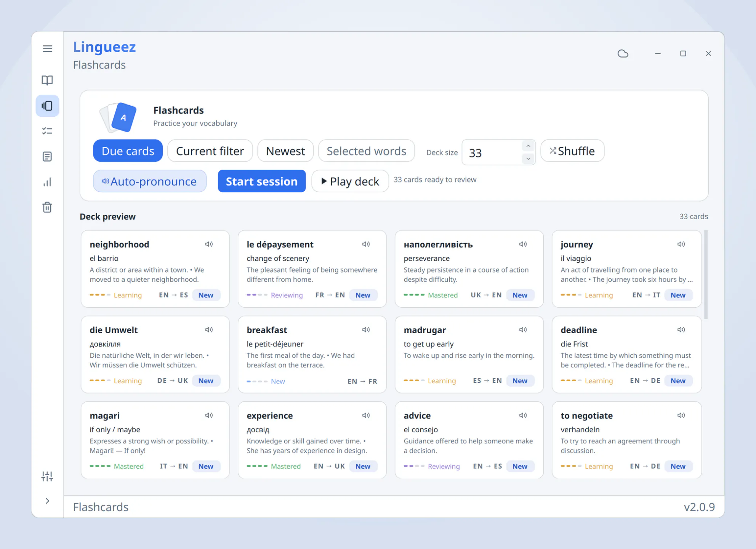Click New badge on neighborhood card

coord(206,295)
